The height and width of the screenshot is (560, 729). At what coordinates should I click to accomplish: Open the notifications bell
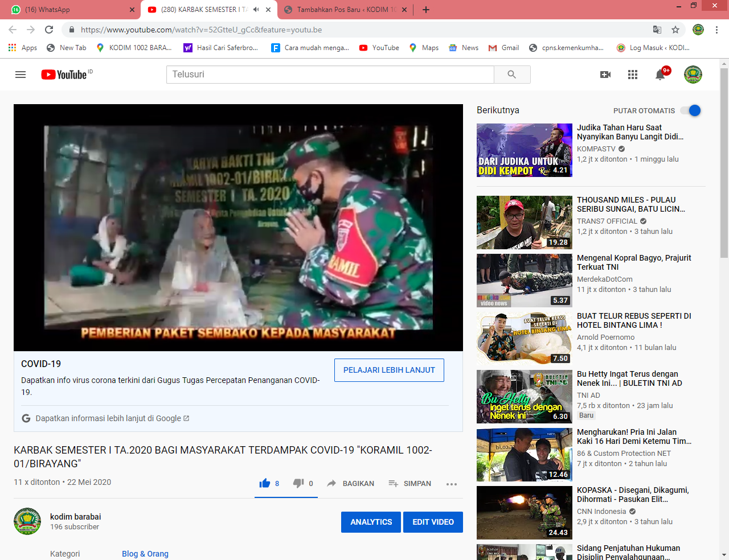[660, 75]
